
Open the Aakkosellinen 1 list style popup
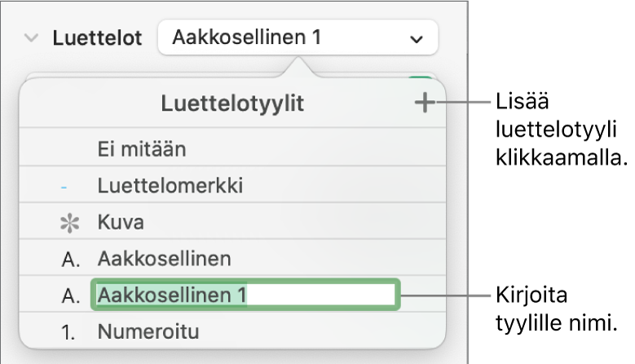point(297,38)
